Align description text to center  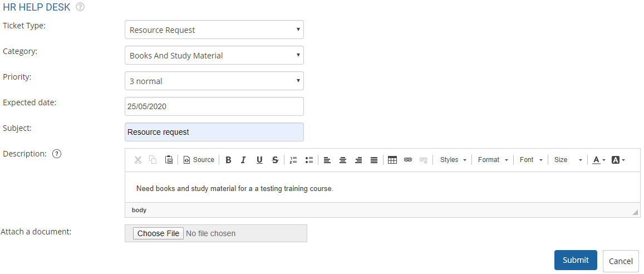click(x=343, y=160)
